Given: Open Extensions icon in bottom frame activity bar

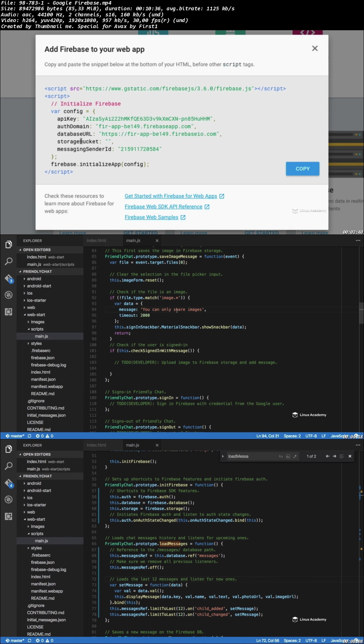Looking at the screenshot, I should point(9,517).
